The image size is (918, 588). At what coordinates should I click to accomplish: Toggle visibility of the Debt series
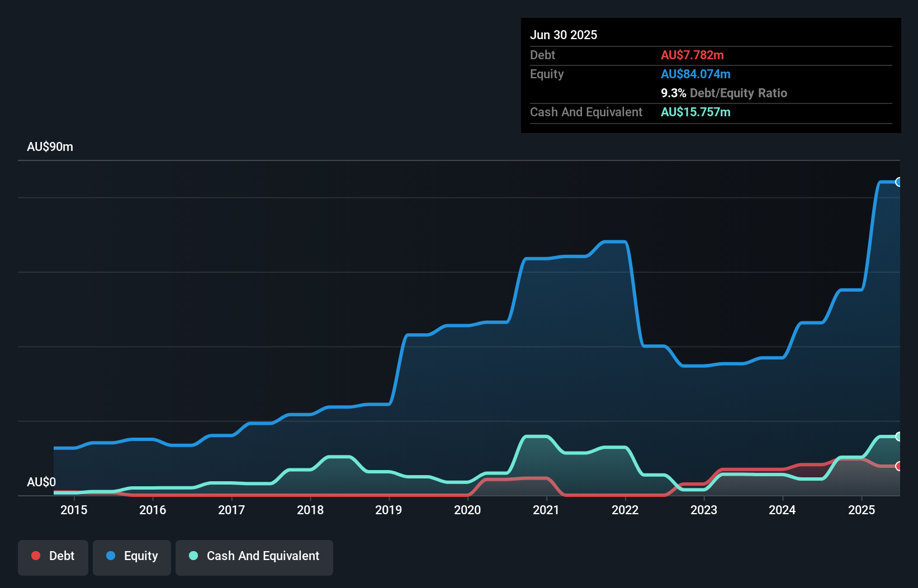tap(53, 556)
